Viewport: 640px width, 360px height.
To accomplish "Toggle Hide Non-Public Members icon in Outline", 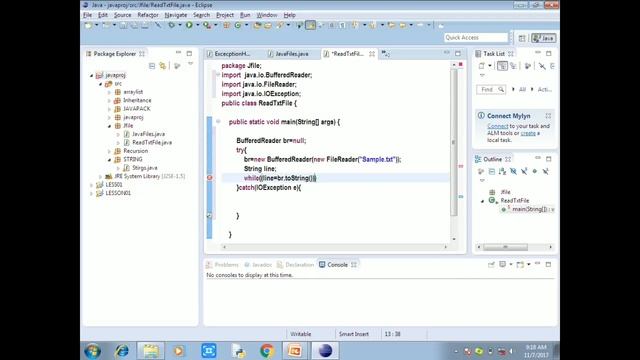I will pos(535,171).
